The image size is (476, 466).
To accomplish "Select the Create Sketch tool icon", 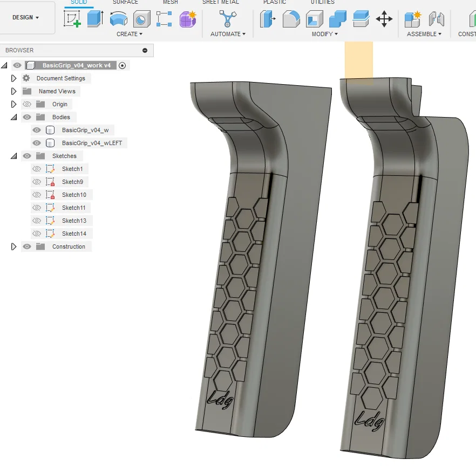I will (72, 19).
